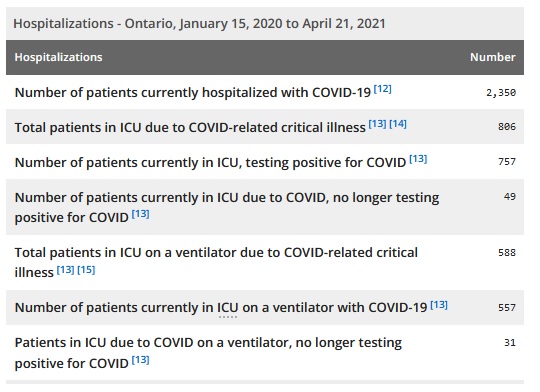The height and width of the screenshot is (392, 540).
Task: Click the value 31 in the last row
Action: click(510, 343)
